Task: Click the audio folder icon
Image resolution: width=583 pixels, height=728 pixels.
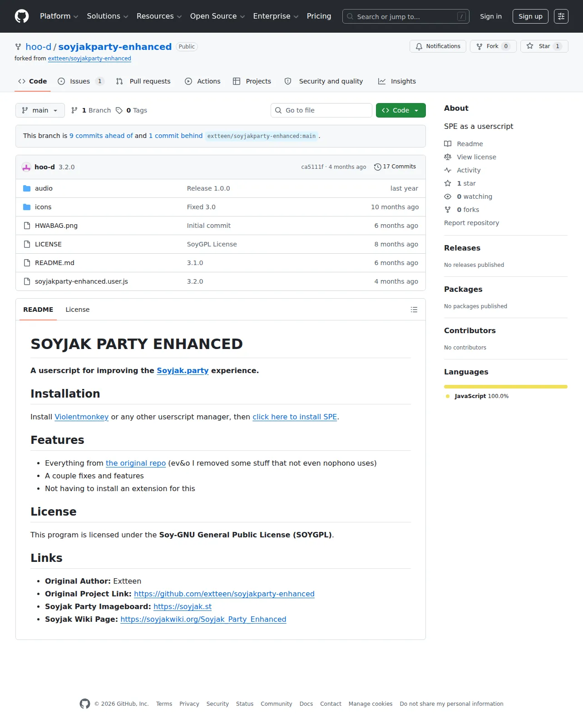Action: point(27,188)
